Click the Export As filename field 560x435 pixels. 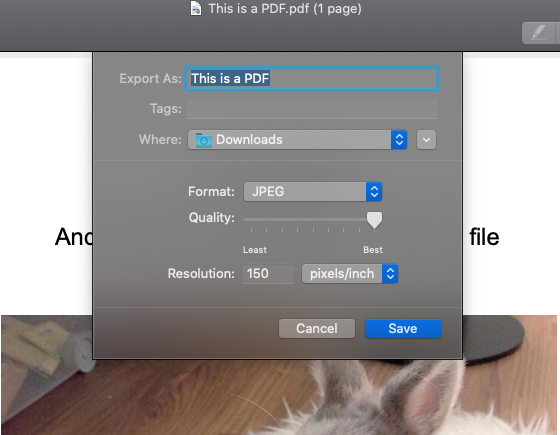(x=312, y=79)
